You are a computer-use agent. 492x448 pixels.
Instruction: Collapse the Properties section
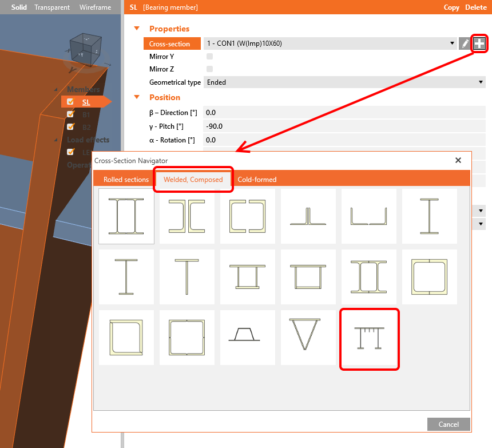pos(137,29)
